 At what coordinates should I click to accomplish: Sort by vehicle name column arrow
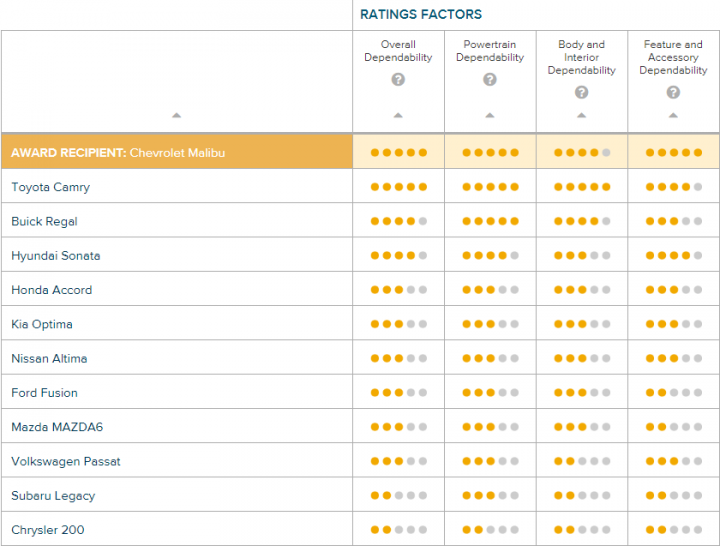[176, 115]
